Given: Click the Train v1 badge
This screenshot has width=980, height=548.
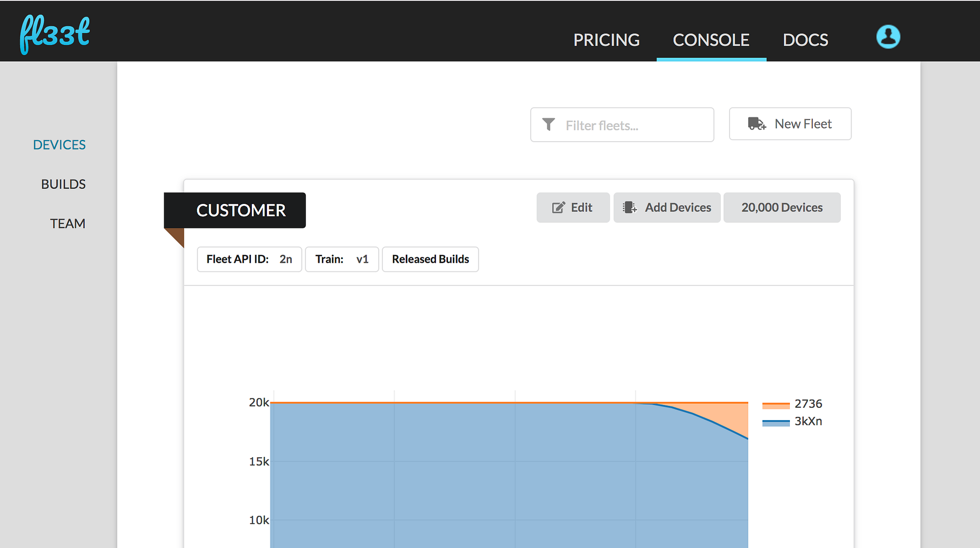Looking at the screenshot, I should pos(342,259).
